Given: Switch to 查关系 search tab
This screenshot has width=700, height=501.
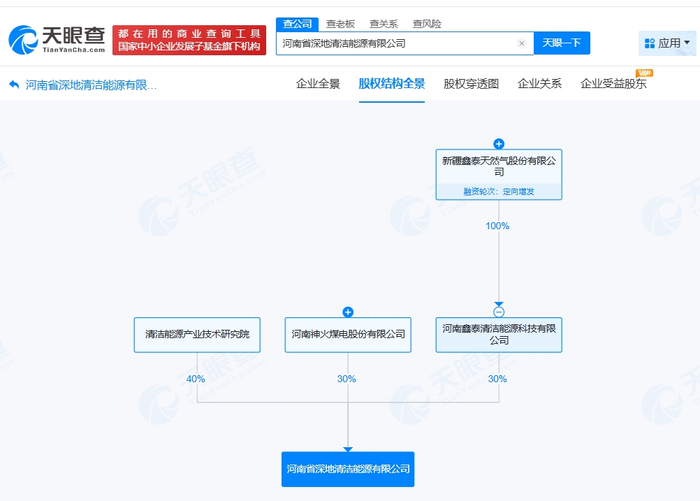Looking at the screenshot, I should click(x=383, y=24).
